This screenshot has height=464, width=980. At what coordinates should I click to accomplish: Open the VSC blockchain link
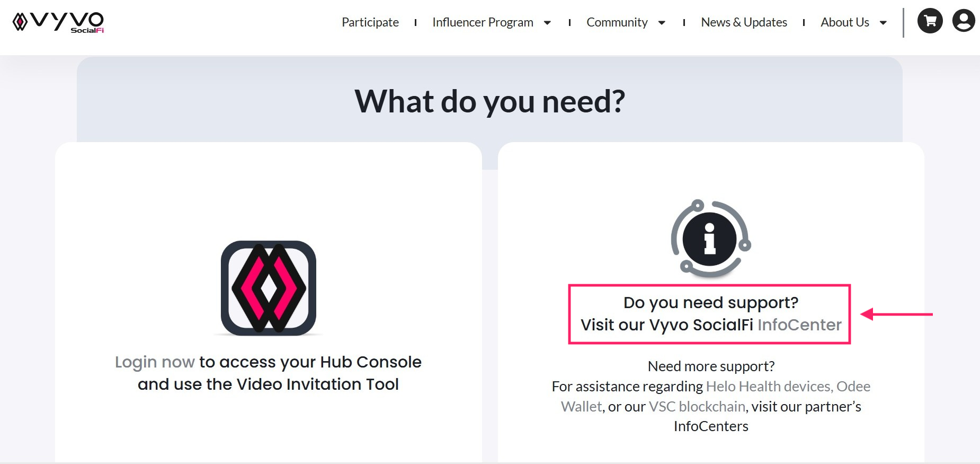pyautogui.click(x=697, y=407)
